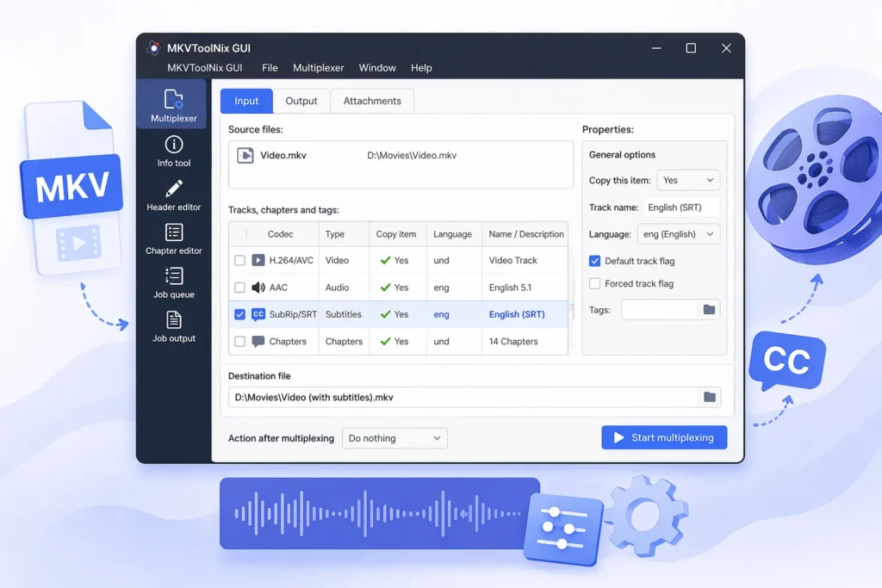Click the Subtitles type cell
The width and height of the screenshot is (882, 588).
click(343, 314)
